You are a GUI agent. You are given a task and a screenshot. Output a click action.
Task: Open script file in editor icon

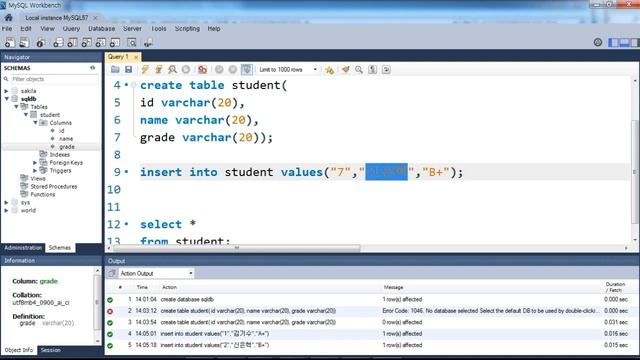(x=115, y=69)
